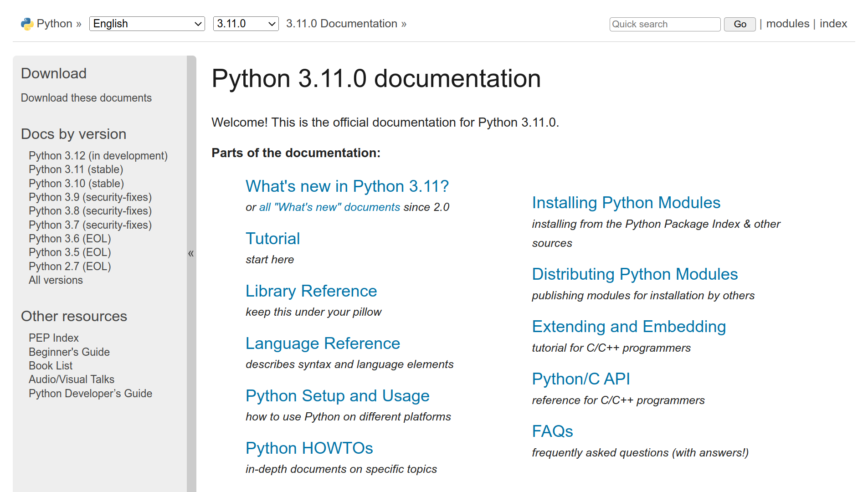Open the Language Reference link
The width and height of the screenshot is (868, 492).
(x=323, y=343)
